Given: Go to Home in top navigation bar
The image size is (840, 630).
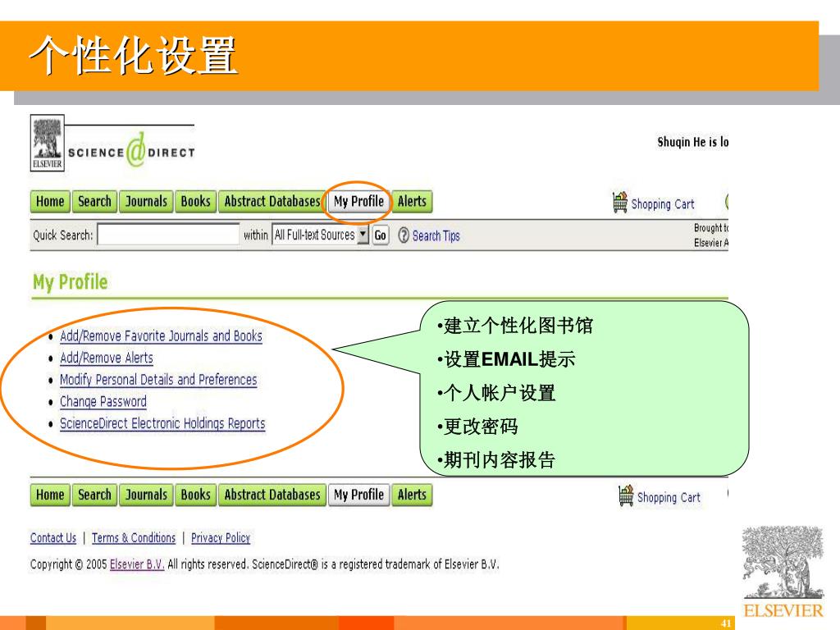Looking at the screenshot, I should click(x=50, y=202).
